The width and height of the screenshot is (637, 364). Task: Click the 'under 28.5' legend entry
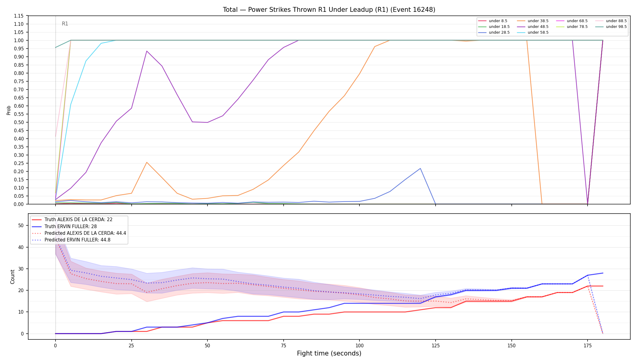[494, 32]
